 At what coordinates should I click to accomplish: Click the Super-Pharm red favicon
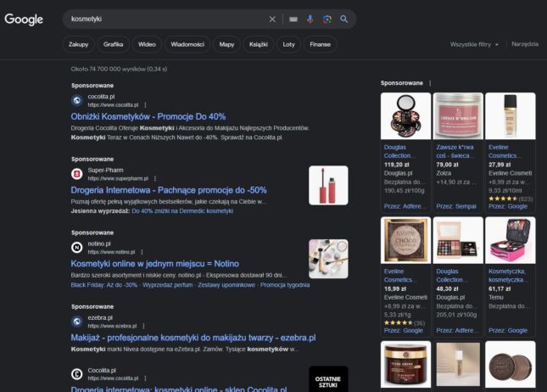click(76, 174)
